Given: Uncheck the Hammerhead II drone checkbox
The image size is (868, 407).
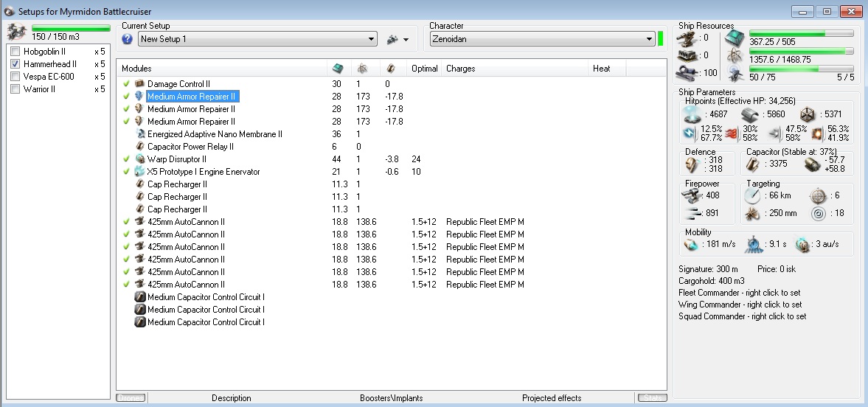Looking at the screenshot, I should click(x=15, y=64).
